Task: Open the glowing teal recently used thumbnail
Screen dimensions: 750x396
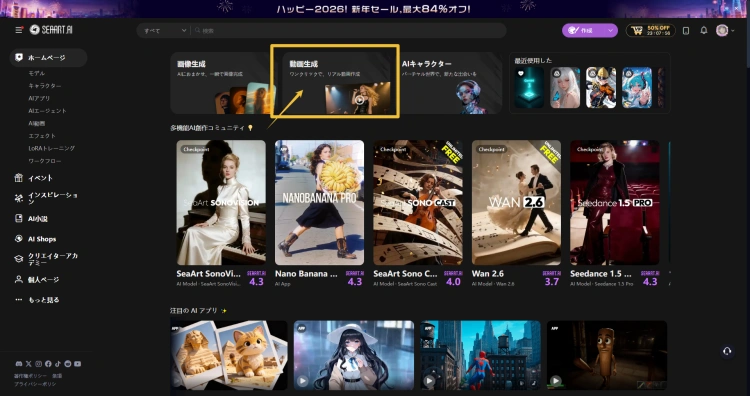Action: (x=529, y=88)
